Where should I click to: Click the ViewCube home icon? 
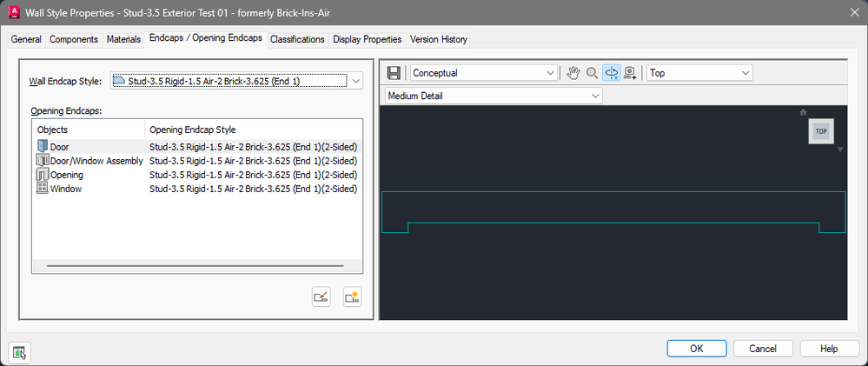click(803, 112)
